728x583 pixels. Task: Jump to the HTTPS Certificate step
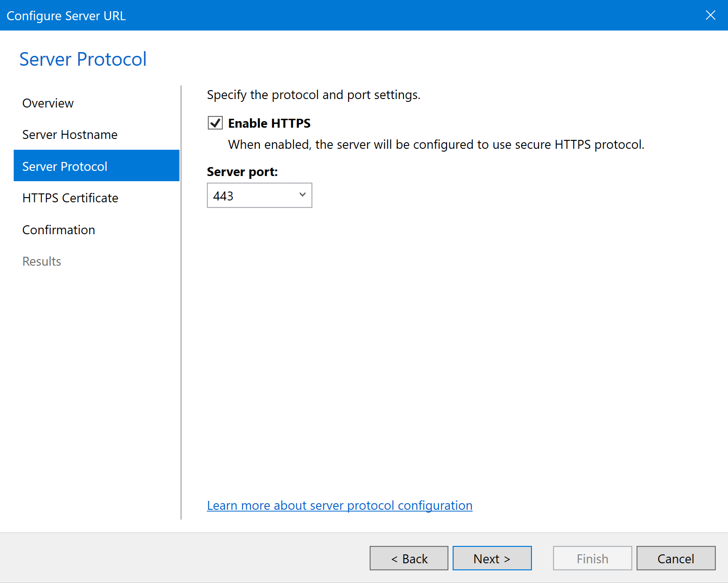70,198
